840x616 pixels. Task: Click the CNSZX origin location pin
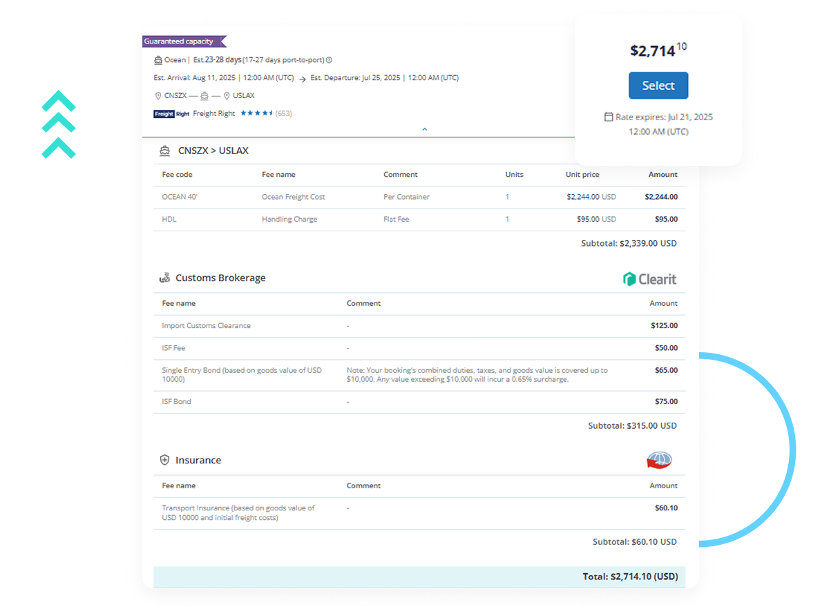point(158,96)
